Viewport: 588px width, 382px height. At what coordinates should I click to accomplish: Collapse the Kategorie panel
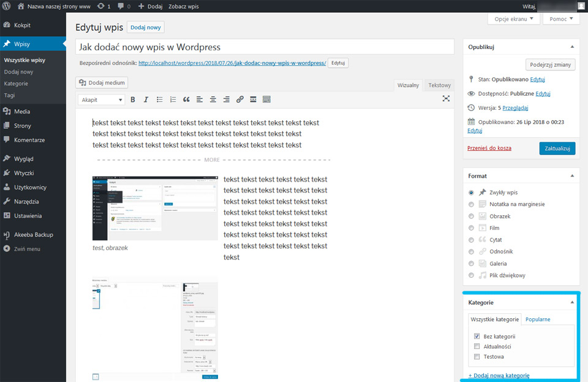point(572,302)
